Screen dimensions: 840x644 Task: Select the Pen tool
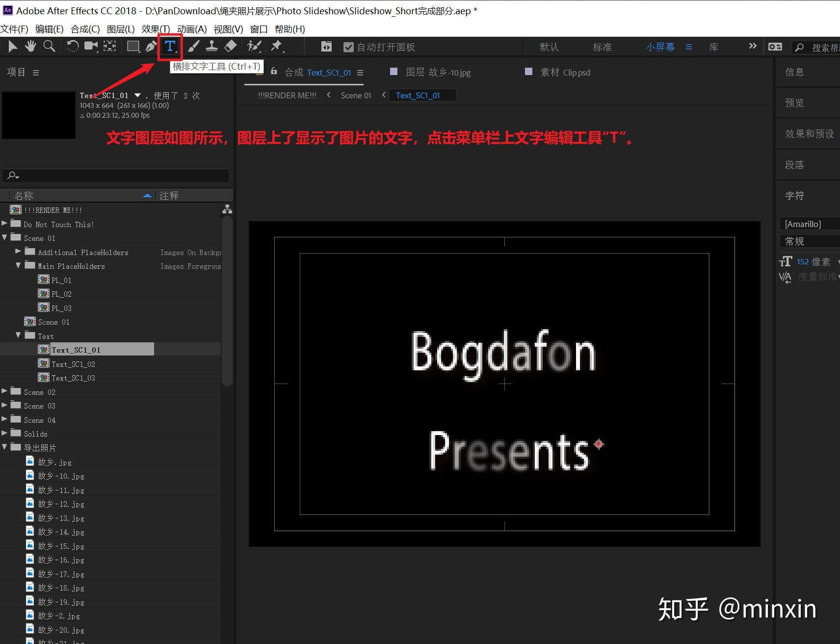click(151, 46)
